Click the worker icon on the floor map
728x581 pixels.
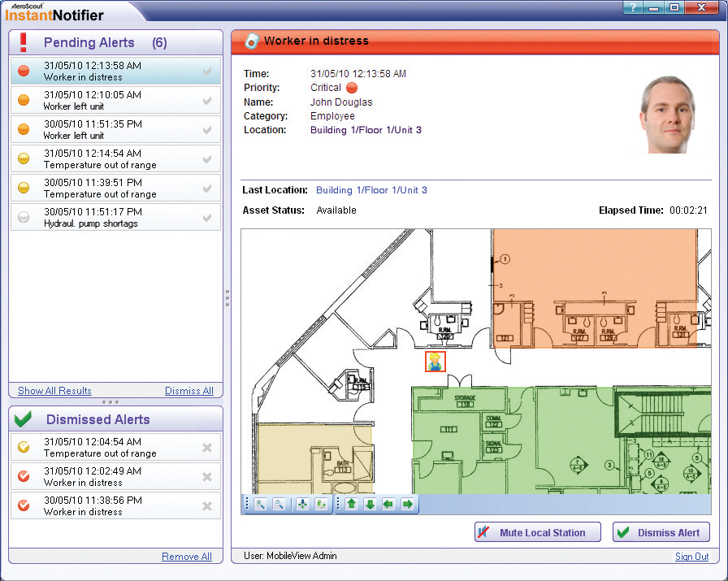tap(435, 362)
